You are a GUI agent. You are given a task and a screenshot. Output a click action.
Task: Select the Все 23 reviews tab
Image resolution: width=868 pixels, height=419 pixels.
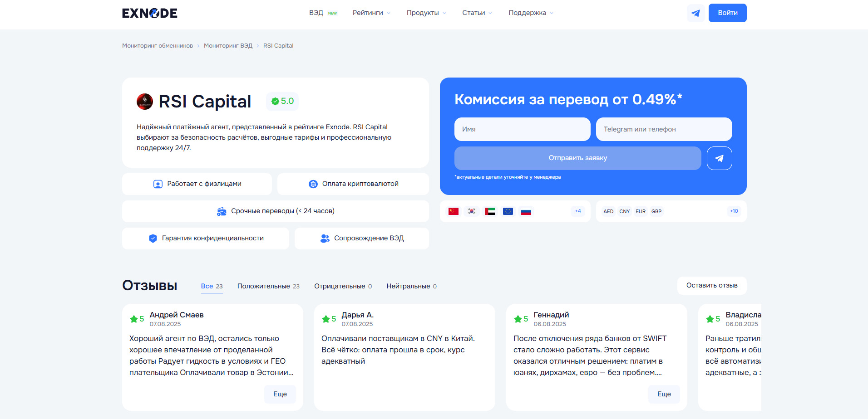(212, 286)
